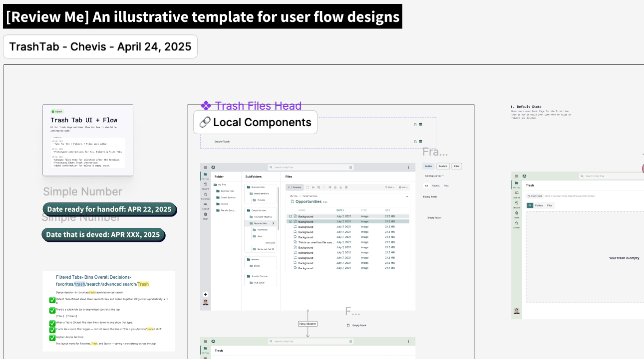Click the overflow file name row in file list
644x359 pixels.
point(348,242)
